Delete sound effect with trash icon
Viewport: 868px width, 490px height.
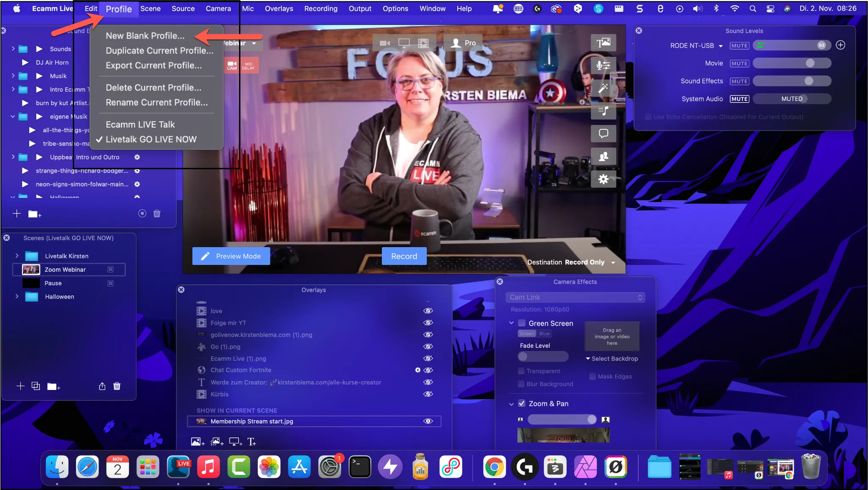tap(157, 213)
